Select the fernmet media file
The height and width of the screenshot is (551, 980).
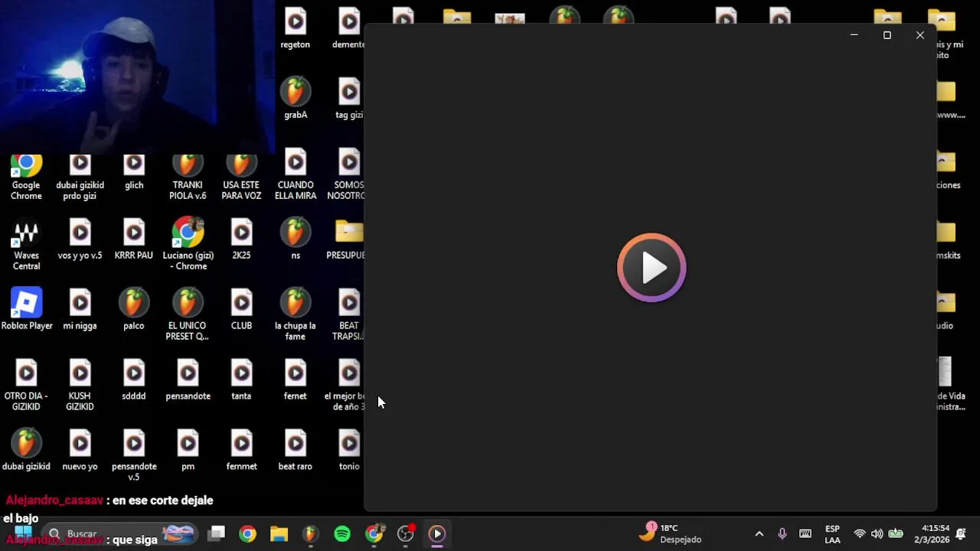[241, 451]
